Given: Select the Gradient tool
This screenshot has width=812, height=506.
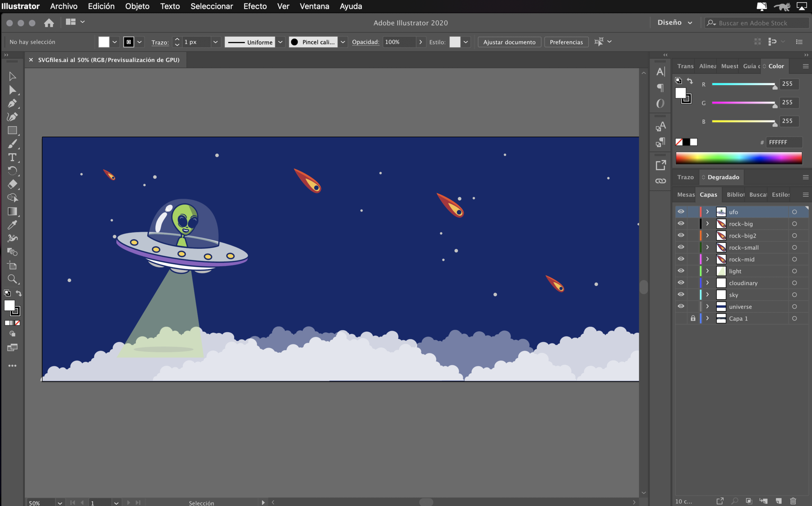Looking at the screenshot, I should [x=12, y=211].
